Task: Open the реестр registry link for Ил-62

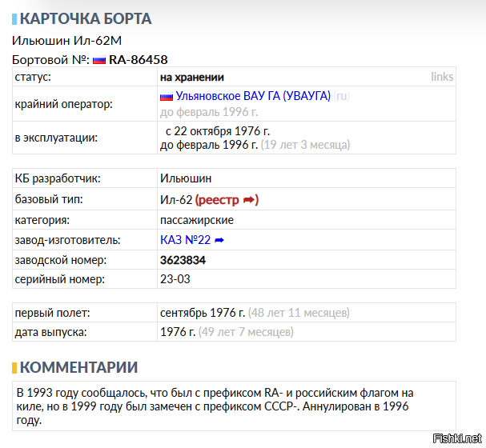Action: 227,200
